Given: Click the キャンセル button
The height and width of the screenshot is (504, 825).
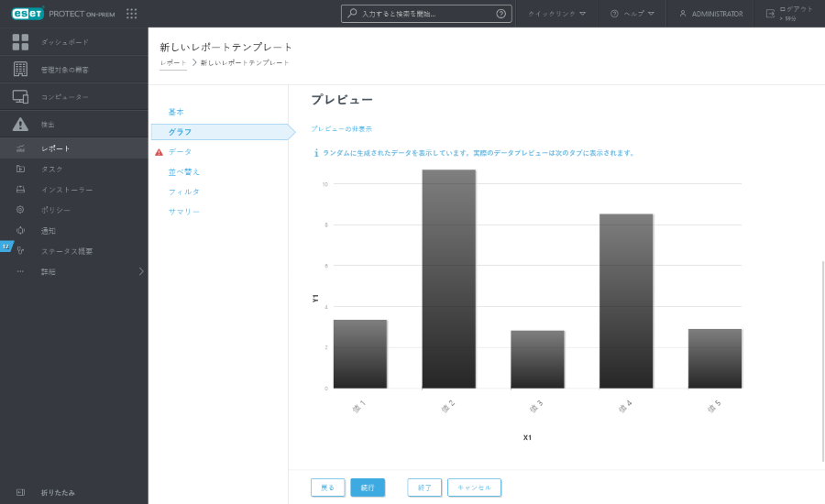Looking at the screenshot, I should point(474,488).
